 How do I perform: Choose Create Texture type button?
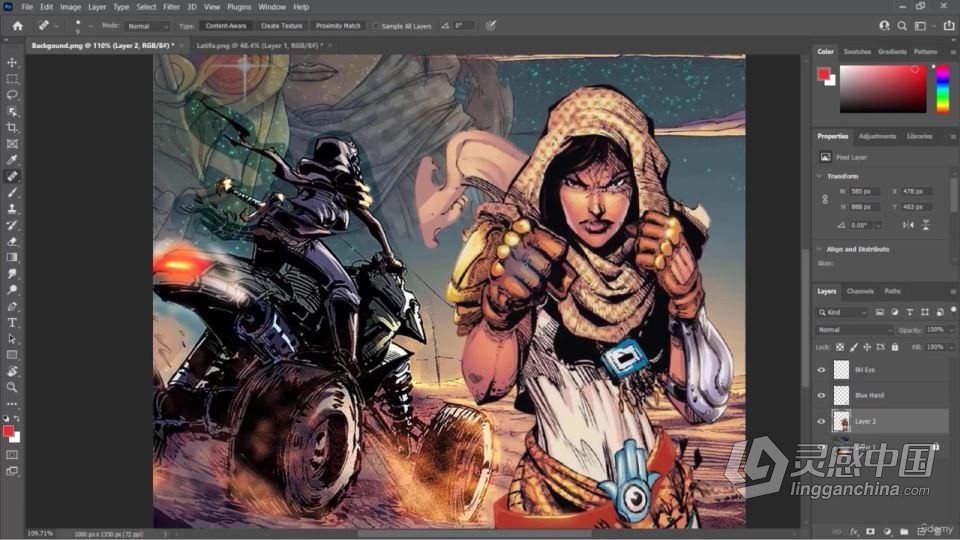coord(282,26)
